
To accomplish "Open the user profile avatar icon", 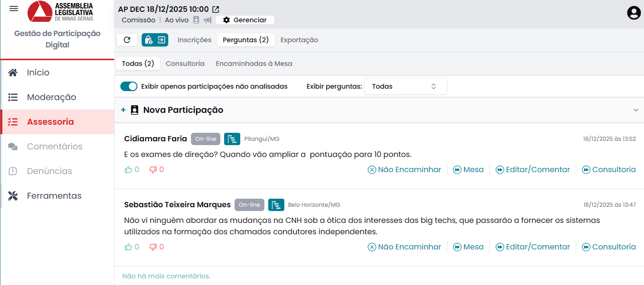I will coord(634,13).
